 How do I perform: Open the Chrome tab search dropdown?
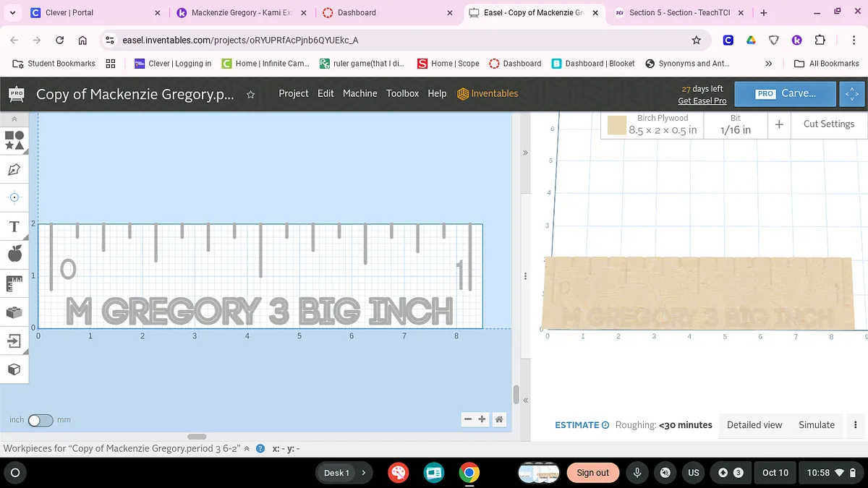12,12
